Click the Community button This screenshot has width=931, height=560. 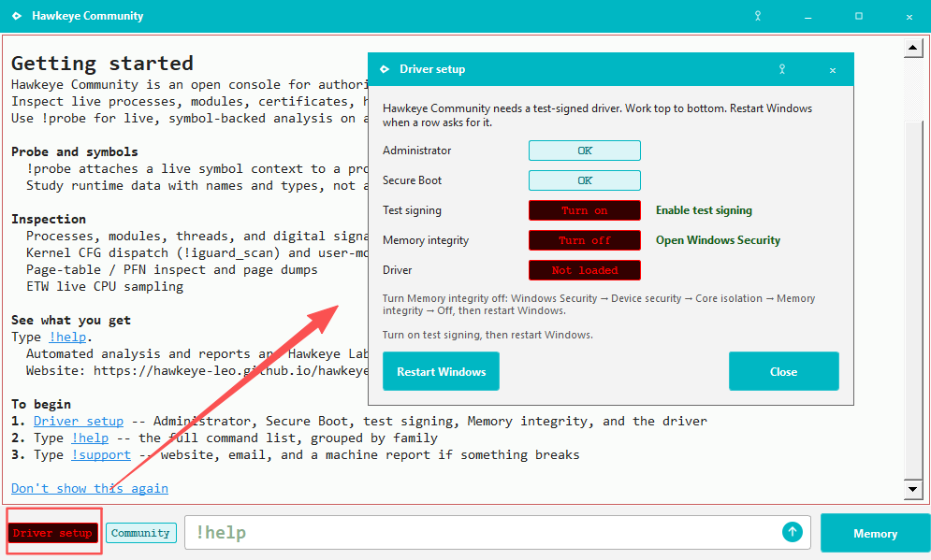click(x=140, y=533)
